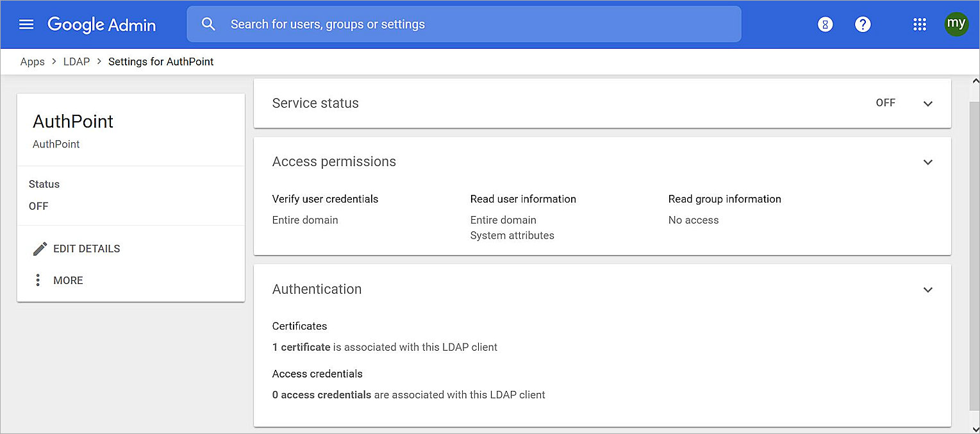The height and width of the screenshot is (434, 980).
Task: Click EDIT DETAILS in the AuthPoint card
Action: tap(87, 249)
